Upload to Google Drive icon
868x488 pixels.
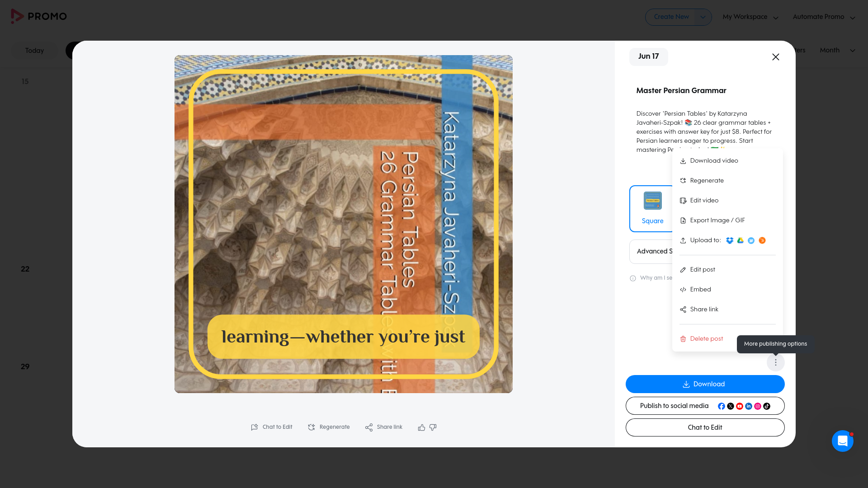[740, 240]
